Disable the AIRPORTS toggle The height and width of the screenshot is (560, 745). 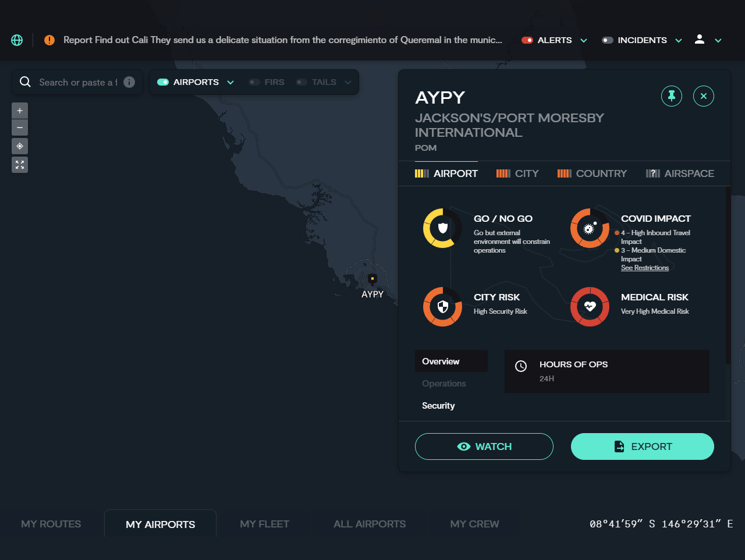163,82
